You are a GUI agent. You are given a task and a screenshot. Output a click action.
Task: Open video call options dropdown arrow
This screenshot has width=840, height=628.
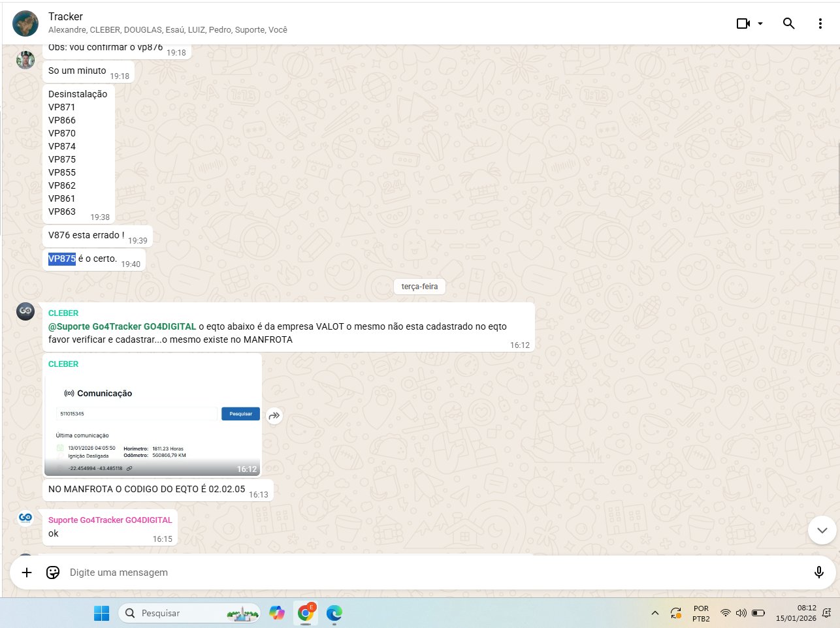(760, 24)
